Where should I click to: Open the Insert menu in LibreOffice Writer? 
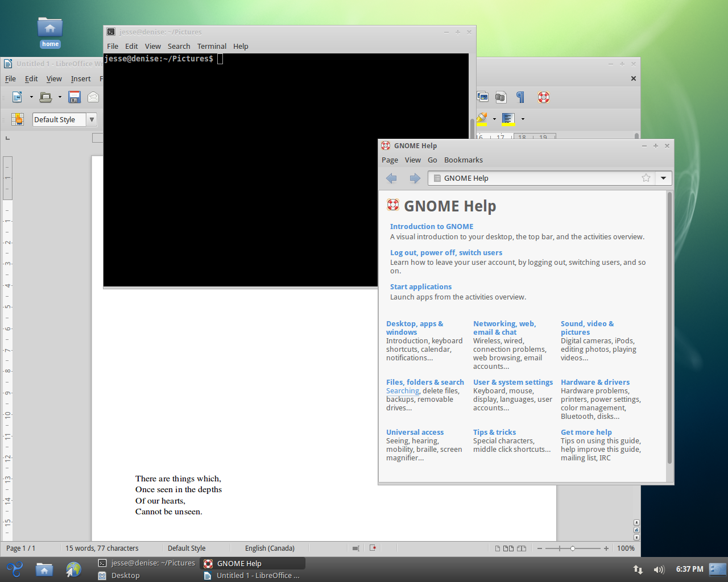[81, 79]
